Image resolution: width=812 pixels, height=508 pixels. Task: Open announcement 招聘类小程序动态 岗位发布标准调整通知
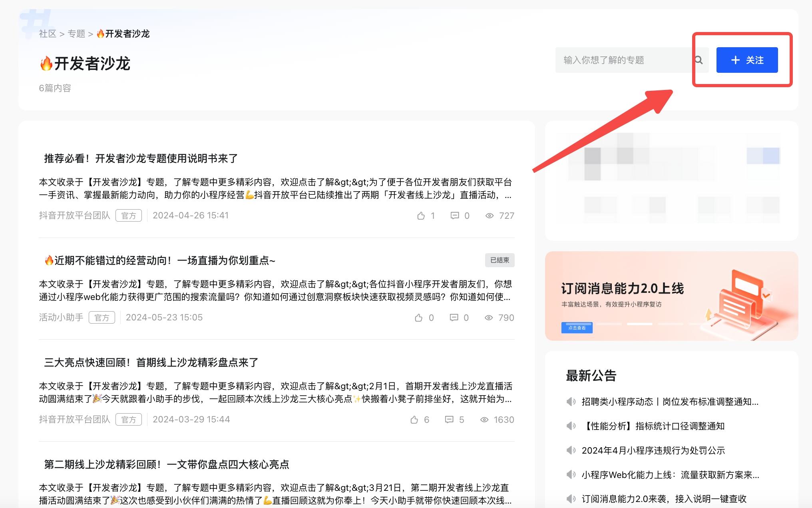(x=670, y=402)
